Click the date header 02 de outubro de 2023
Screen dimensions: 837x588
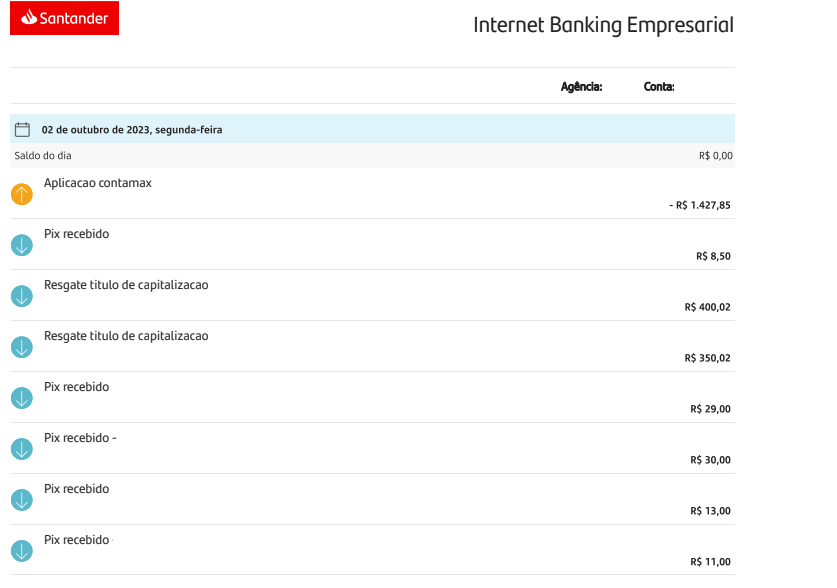click(x=132, y=130)
